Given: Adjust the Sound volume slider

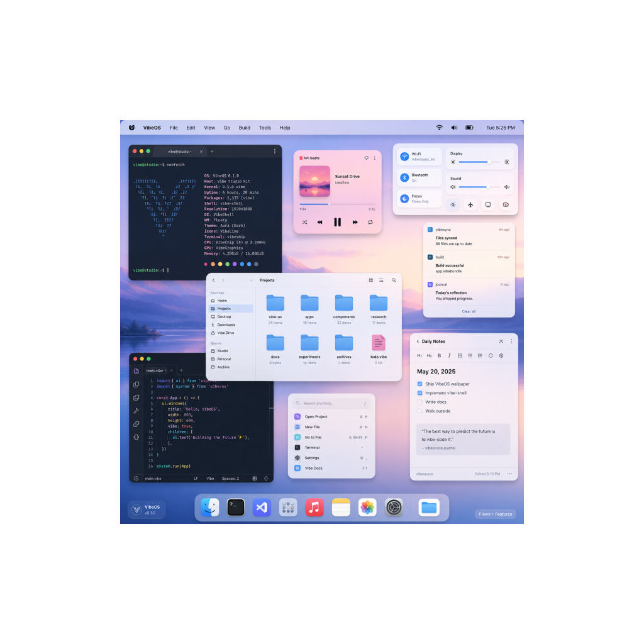Looking at the screenshot, I should (x=480, y=187).
